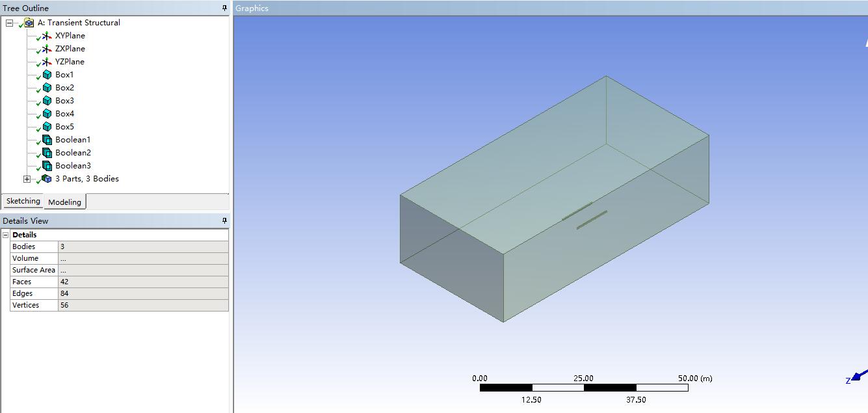
Task: Select Boolean2 label in tree
Action: pyautogui.click(x=73, y=153)
